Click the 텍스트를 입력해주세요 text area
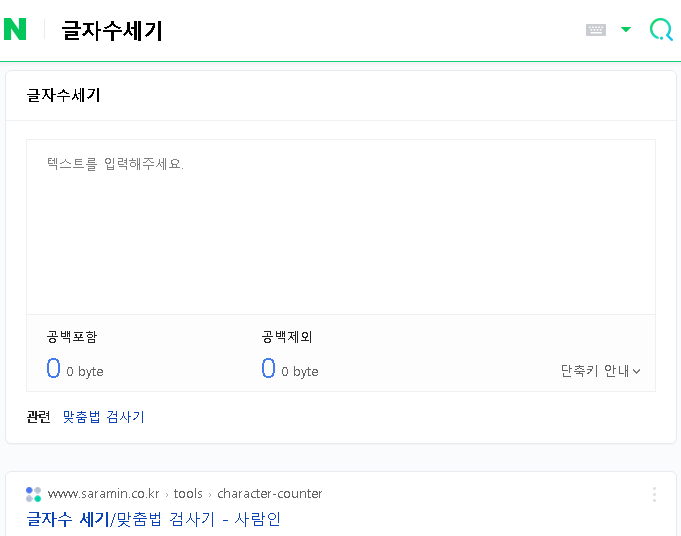Viewport: 681px width, 536px height. coord(341,227)
